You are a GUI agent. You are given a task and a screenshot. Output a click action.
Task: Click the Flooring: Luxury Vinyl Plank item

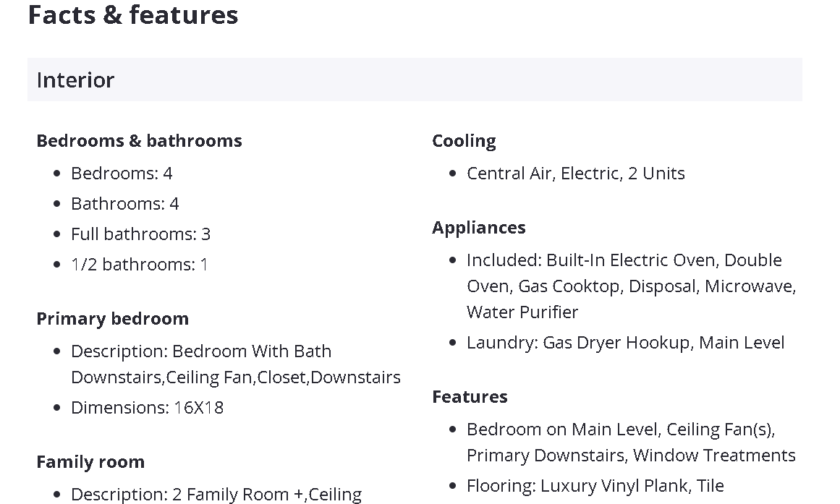point(595,486)
